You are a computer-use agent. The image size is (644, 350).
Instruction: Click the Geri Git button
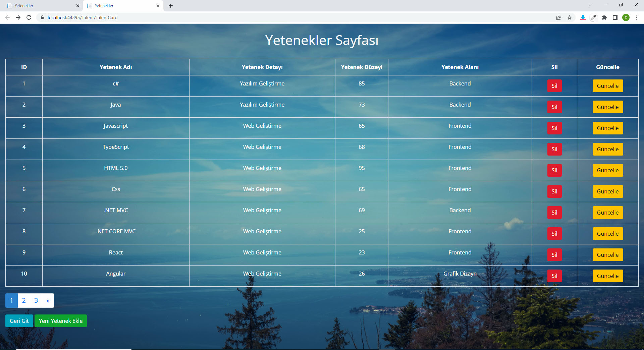coord(19,321)
